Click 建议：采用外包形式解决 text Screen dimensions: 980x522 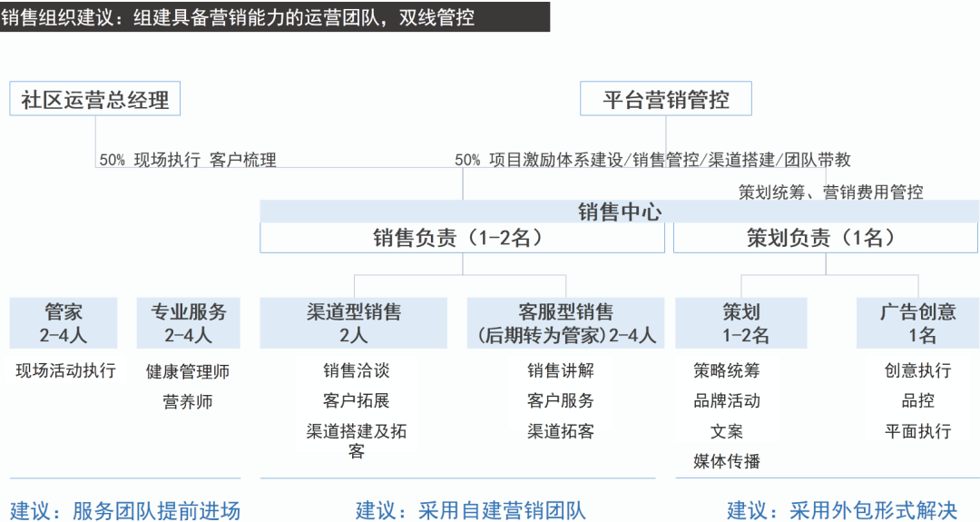tap(842, 510)
